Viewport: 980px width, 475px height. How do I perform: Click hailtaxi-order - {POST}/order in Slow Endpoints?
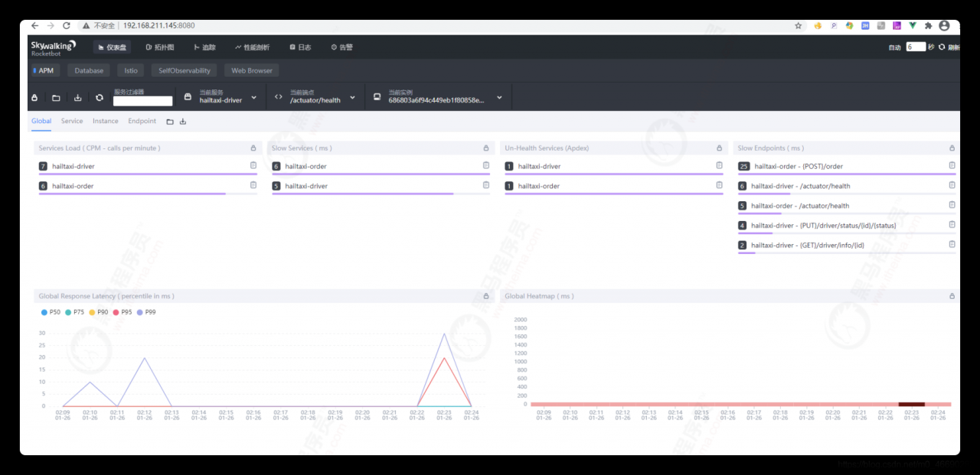coord(799,166)
